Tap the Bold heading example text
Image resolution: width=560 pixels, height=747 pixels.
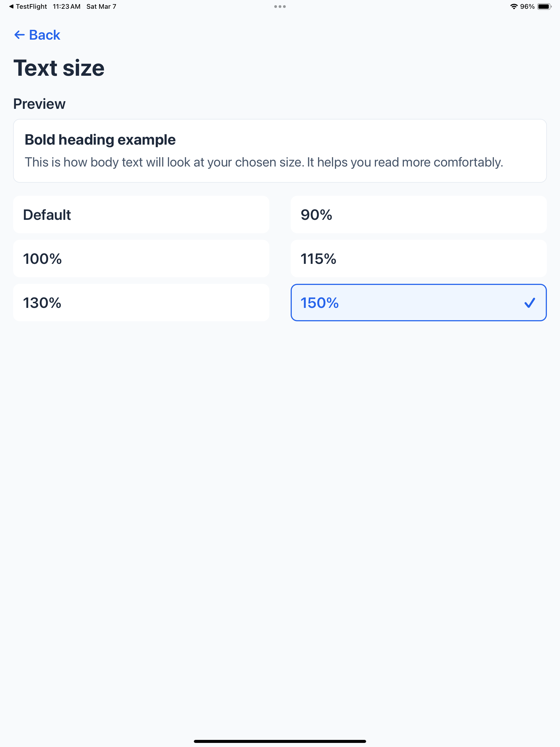pyautogui.click(x=100, y=140)
